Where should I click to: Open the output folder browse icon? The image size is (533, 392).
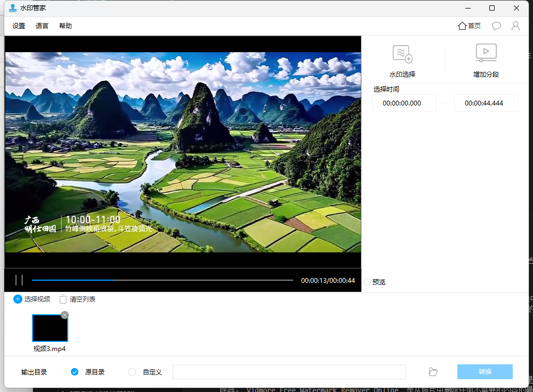click(433, 372)
